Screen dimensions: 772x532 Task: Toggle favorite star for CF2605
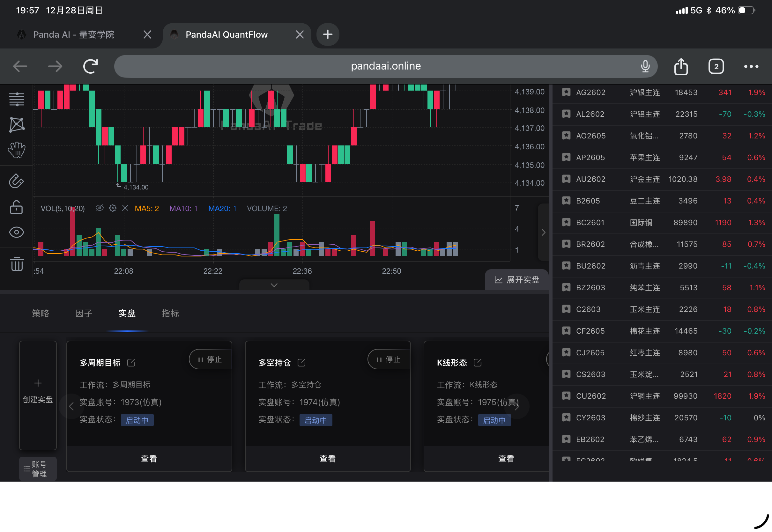[x=566, y=331]
